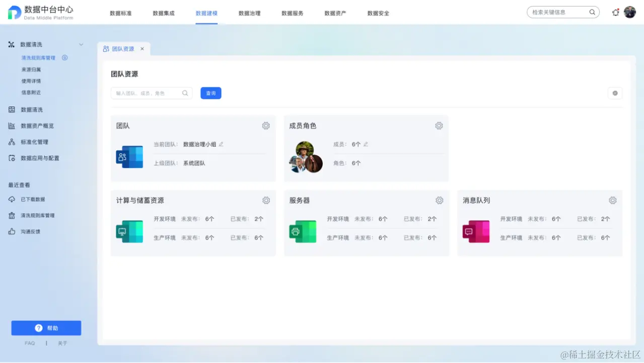Open settings gear on the 消息队列 card

(x=612, y=200)
